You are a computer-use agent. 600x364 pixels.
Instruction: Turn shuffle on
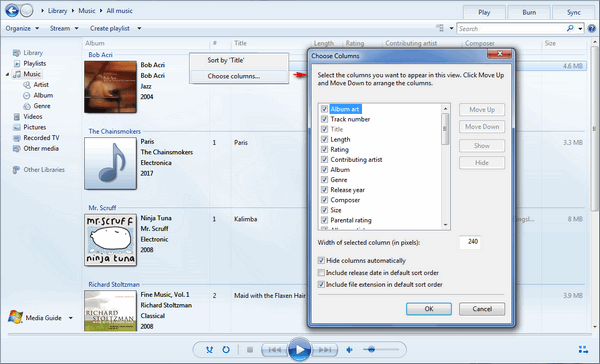pyautogui.click(x=209, y=349)
